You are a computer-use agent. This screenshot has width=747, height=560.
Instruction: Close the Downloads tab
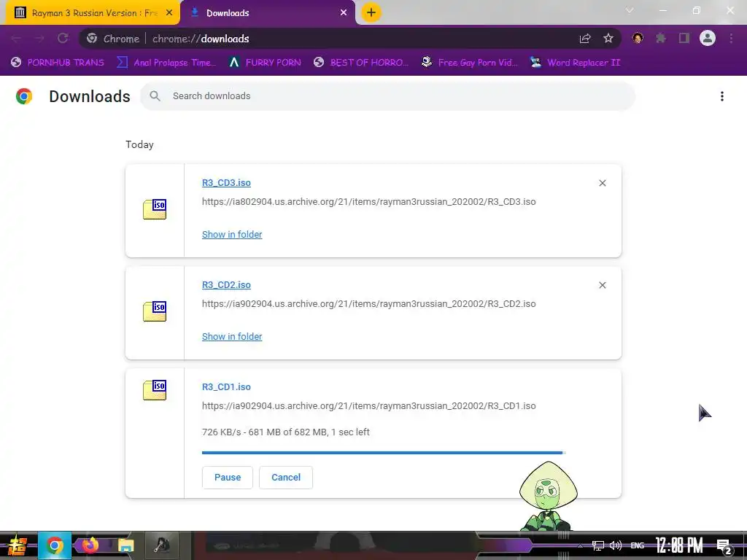coord(344,13)
